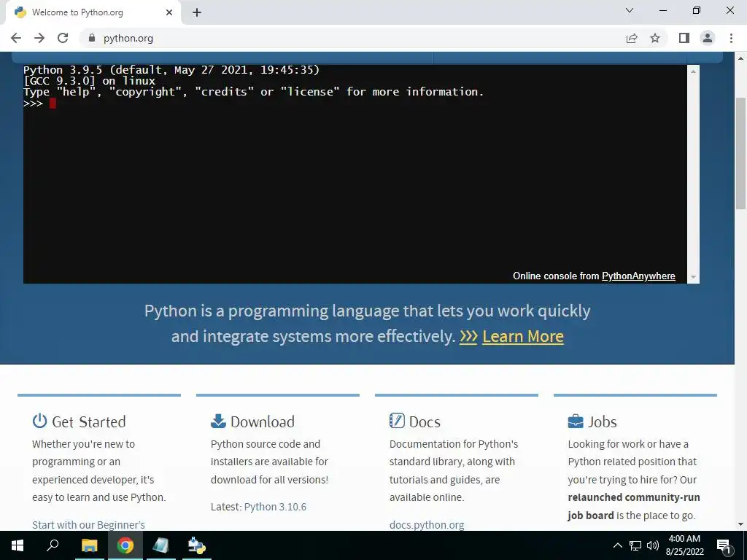This screenshot has height=560, width=747.
Task: Follow the Learn More link
Action: tap(522, 337)
